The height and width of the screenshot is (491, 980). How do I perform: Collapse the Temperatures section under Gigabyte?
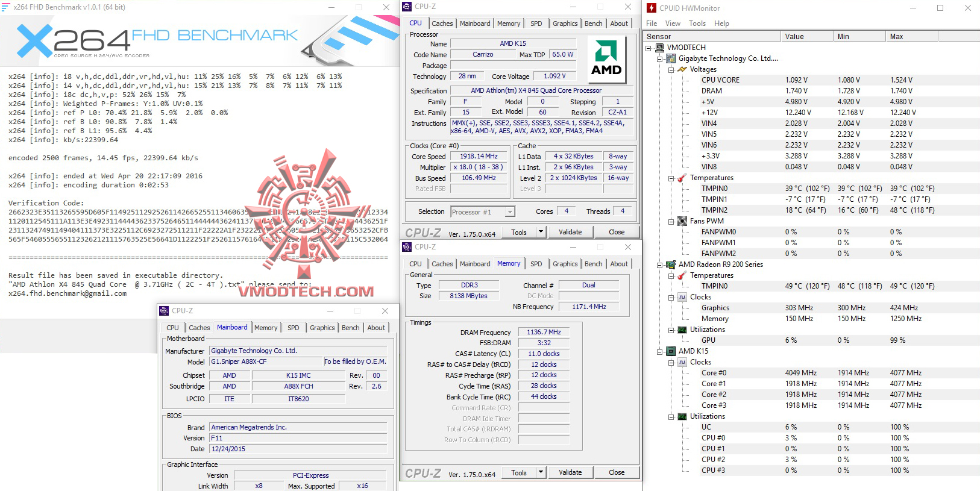671,178
